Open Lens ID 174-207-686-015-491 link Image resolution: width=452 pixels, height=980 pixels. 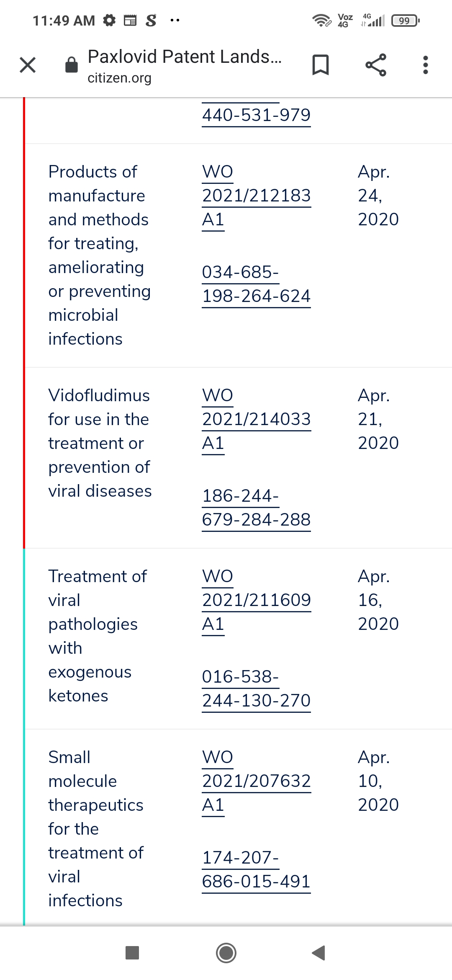[256, 869]
